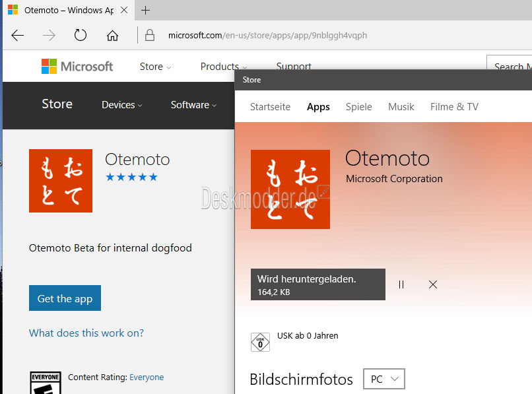Open the Support menu item

(x=294, y=66)
